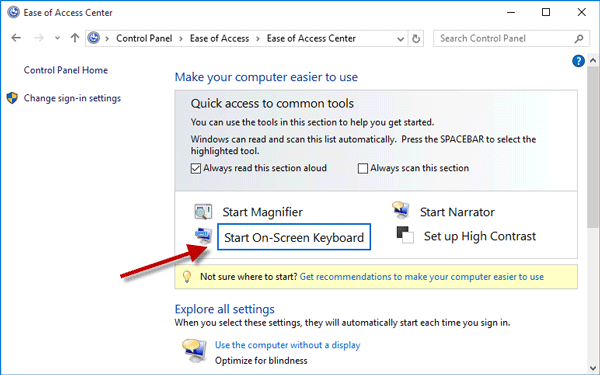Image resolution: width=600 pixels, height=375 pixels.
Task: Go up one level with the Up arrow
Action: point(75,38)
